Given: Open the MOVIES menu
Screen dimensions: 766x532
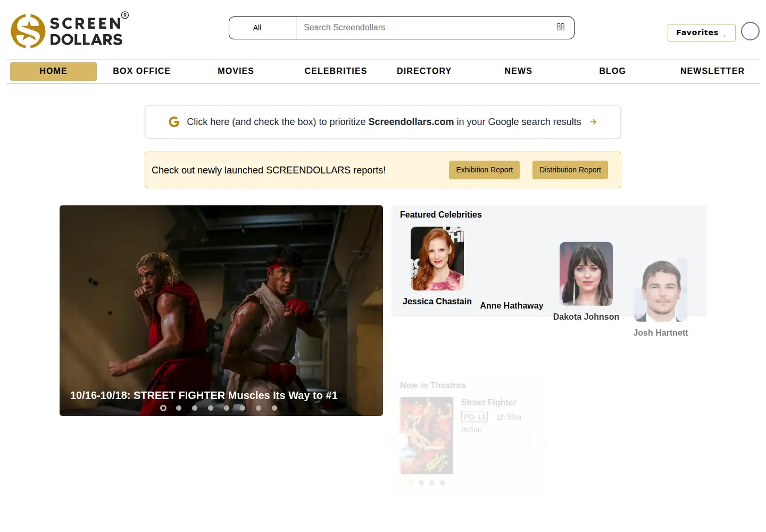Looking at the screenshot, I should click(x=236, y=71).
